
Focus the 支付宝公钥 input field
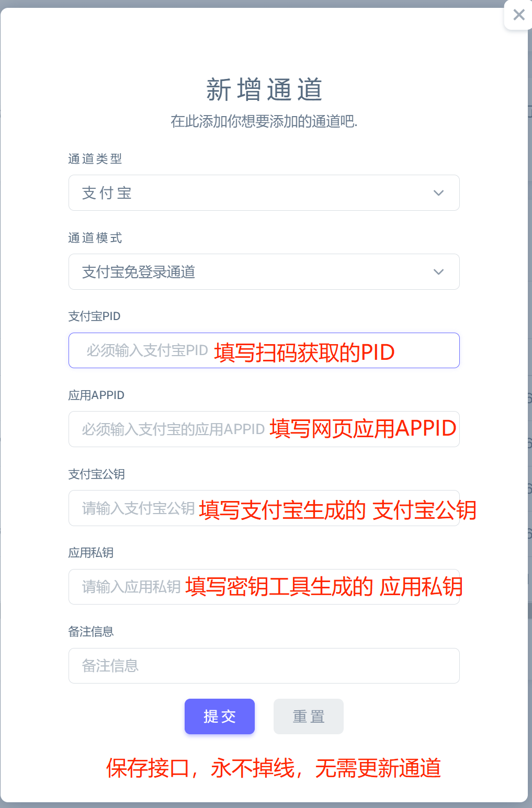click(x=264, y=508)
